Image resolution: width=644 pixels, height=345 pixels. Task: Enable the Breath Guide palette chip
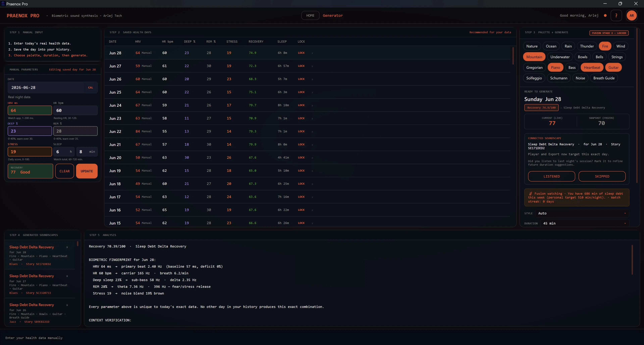pyautogui.click(x=604, y=78)
